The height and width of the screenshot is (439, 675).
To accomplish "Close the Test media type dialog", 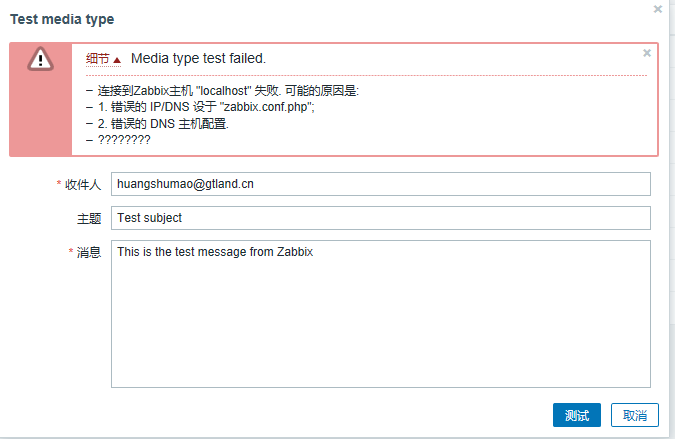I will (658, 9).
